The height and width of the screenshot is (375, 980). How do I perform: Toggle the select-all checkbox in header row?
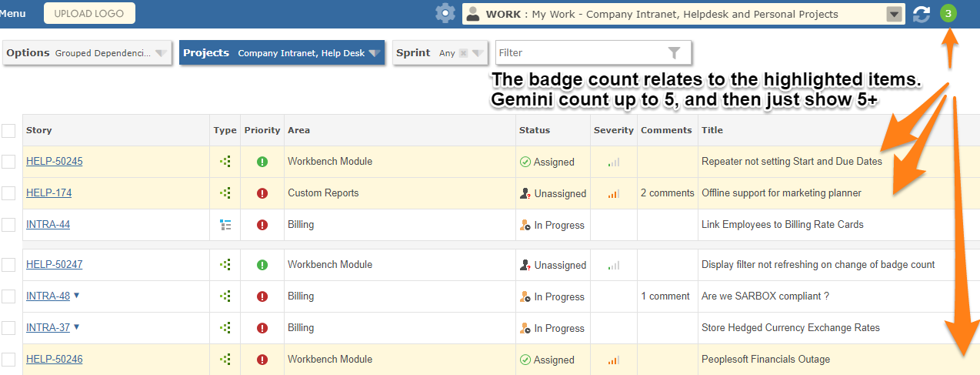point(8,131)
